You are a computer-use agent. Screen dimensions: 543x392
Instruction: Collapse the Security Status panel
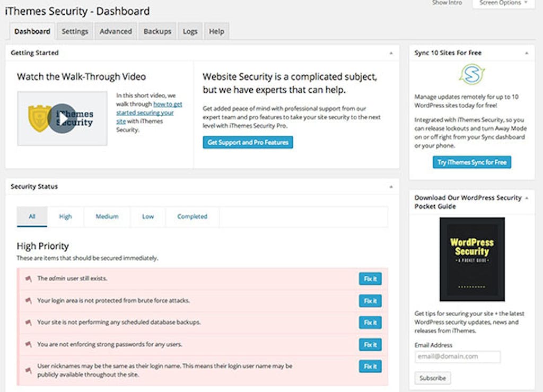point(391,187)
